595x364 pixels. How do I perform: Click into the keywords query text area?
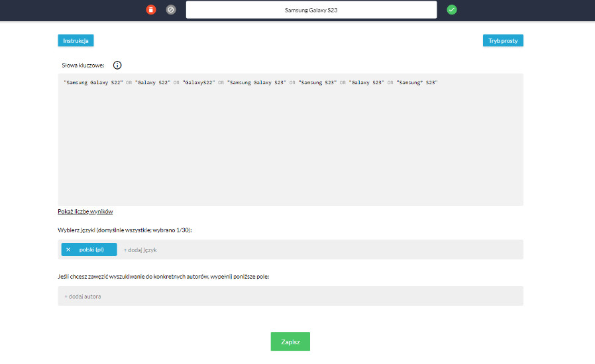[x=290, y=140]
